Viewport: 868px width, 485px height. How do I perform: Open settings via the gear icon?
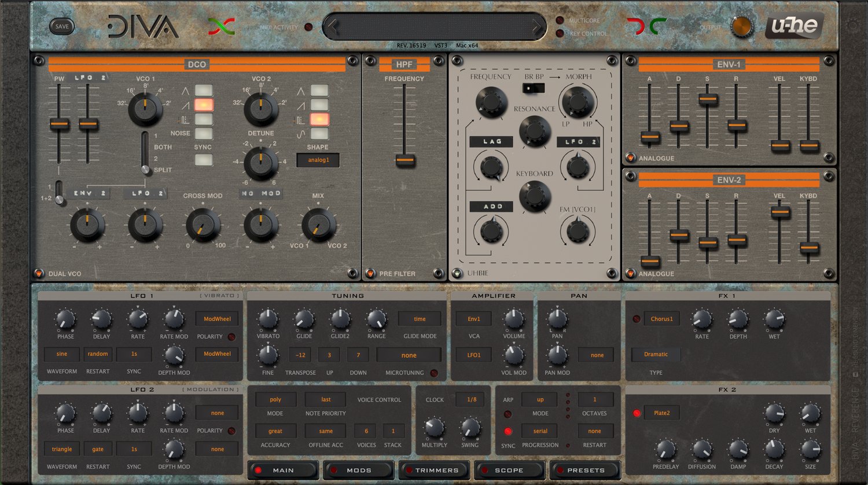click(852, 26)
